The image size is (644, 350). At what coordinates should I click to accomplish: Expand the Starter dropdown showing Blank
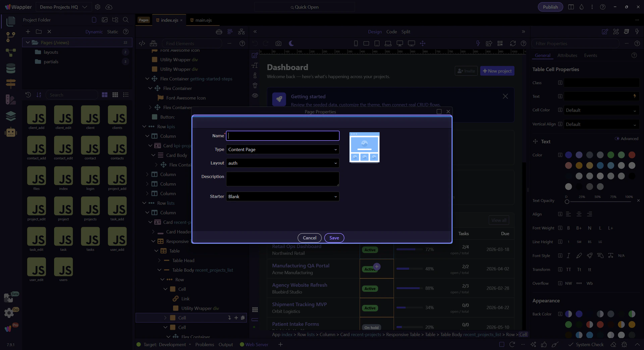pyautogui.click(x=282, y=197)
